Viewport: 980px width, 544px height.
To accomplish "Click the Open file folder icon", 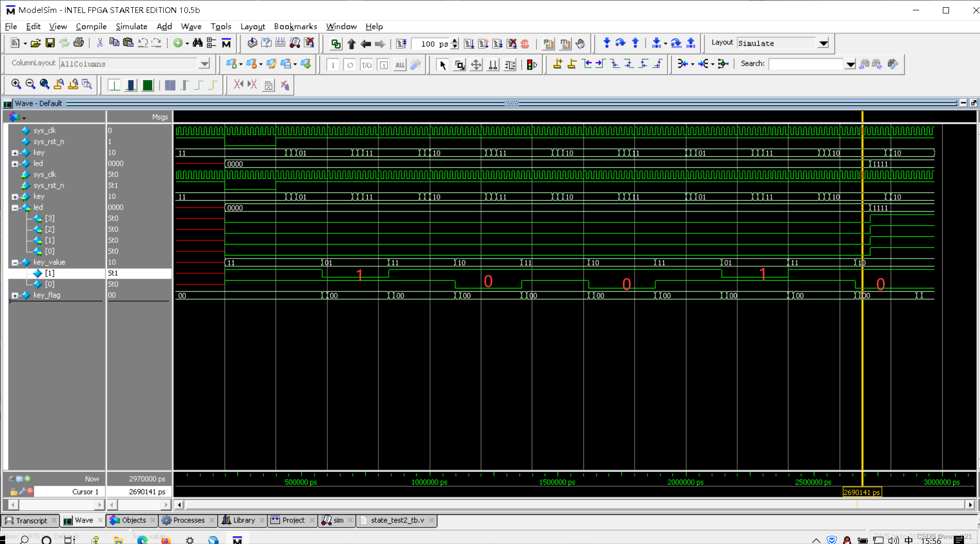I will tap(35, 43).
